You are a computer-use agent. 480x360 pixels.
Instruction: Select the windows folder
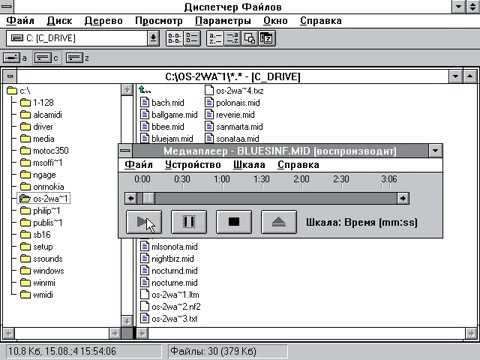(x=42, y=271)
